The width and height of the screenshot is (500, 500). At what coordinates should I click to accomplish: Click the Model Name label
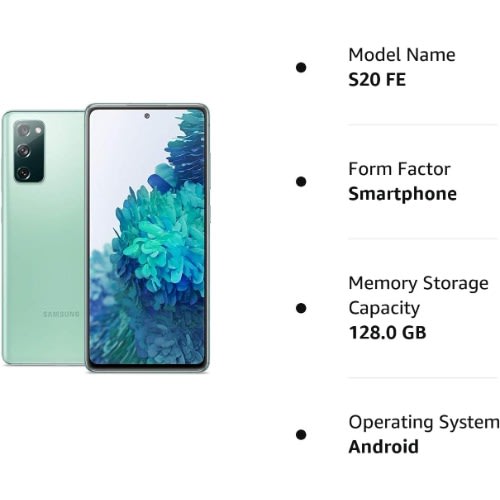pyautogui.click(x=402, y=55)
